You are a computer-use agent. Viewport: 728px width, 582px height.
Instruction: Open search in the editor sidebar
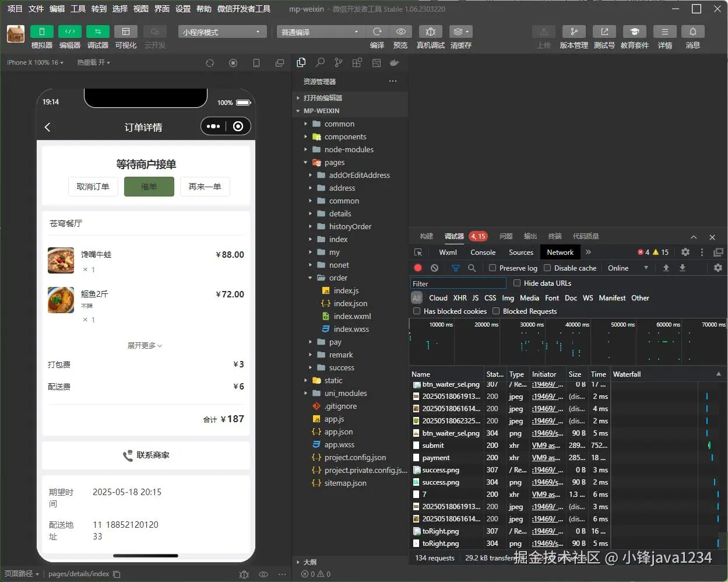(x=320, y=62)
